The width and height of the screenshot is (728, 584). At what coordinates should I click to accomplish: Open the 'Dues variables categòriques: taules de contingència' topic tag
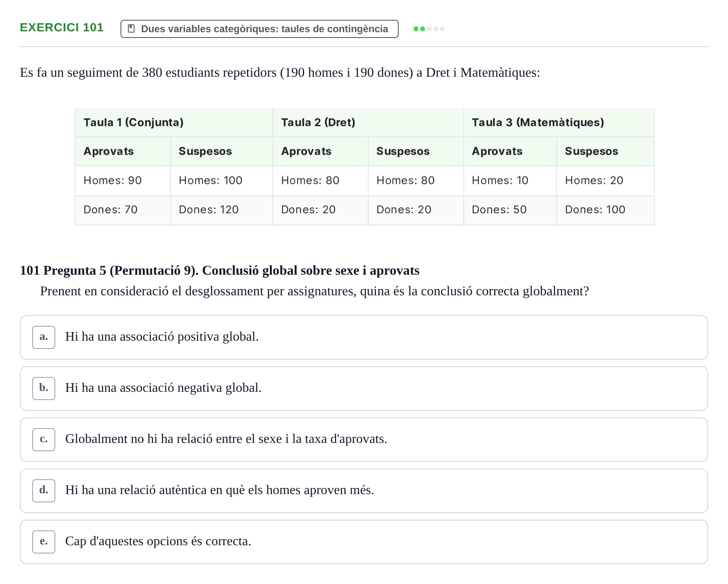pyautogui.click(x=260, y=29)
